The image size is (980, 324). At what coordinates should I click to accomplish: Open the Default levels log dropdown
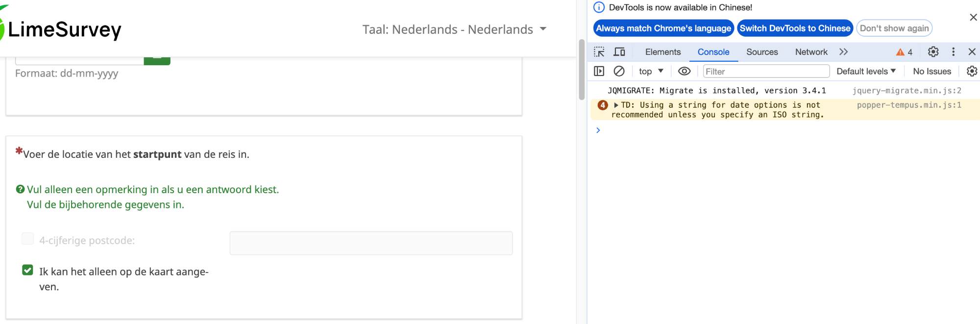866,71
